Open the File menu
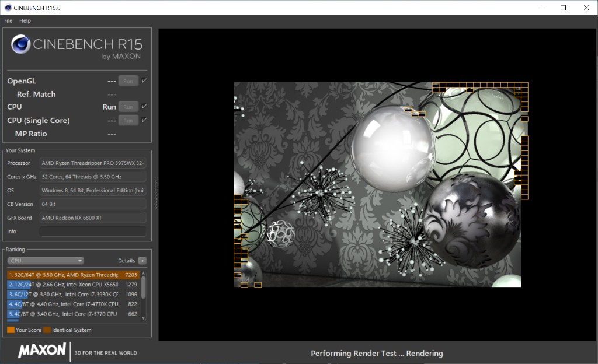Image resolution: width=598 pixels, height=364 pixels. tap(8, 20)
